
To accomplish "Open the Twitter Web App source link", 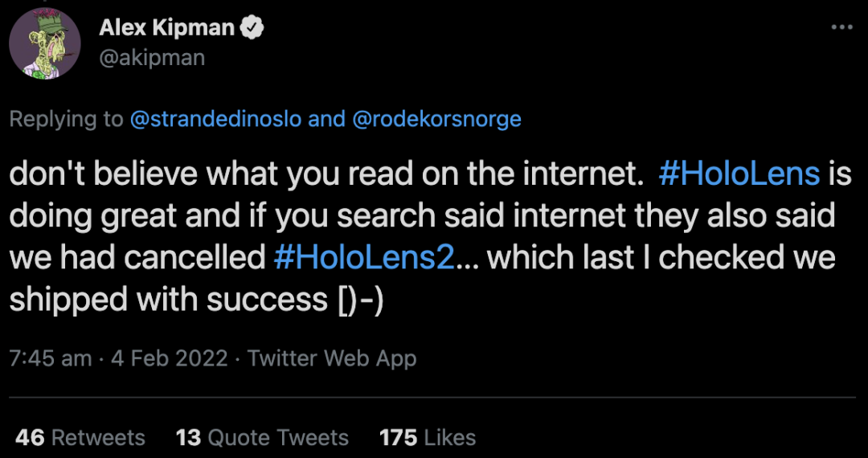I will point(332,358).
